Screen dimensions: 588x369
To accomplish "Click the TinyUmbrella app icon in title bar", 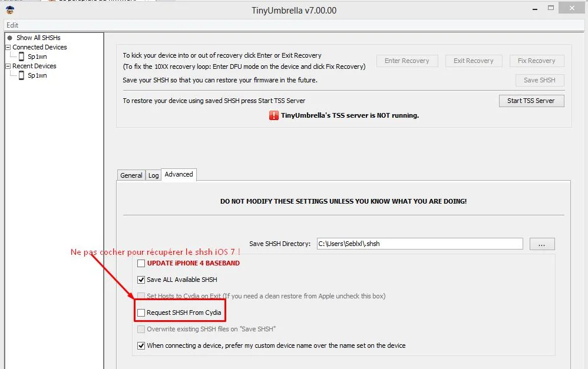I will (x=10, y=10).
